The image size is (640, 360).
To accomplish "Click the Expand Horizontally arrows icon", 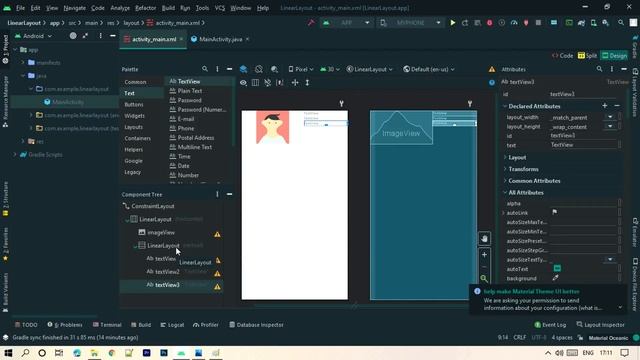I will tap(295, 82).
